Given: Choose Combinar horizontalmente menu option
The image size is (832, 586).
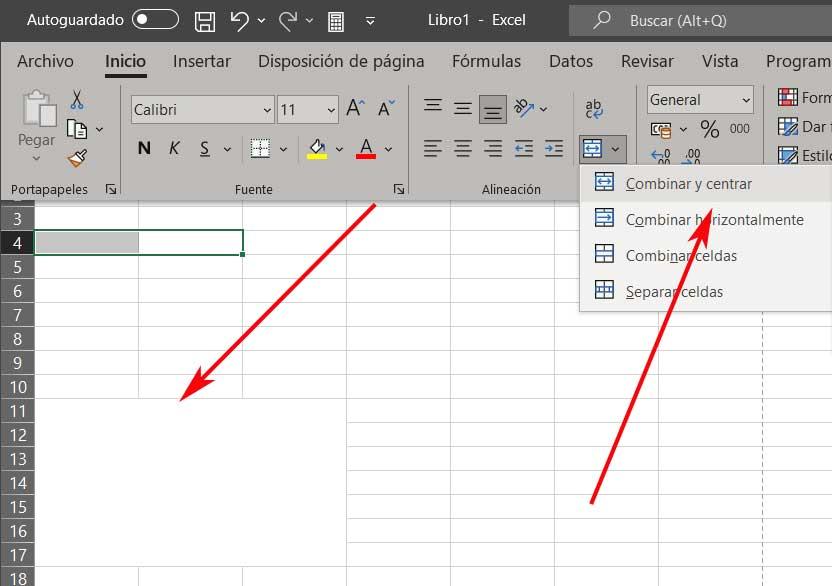Looking at the screenshot, I should tap(706, 219).
